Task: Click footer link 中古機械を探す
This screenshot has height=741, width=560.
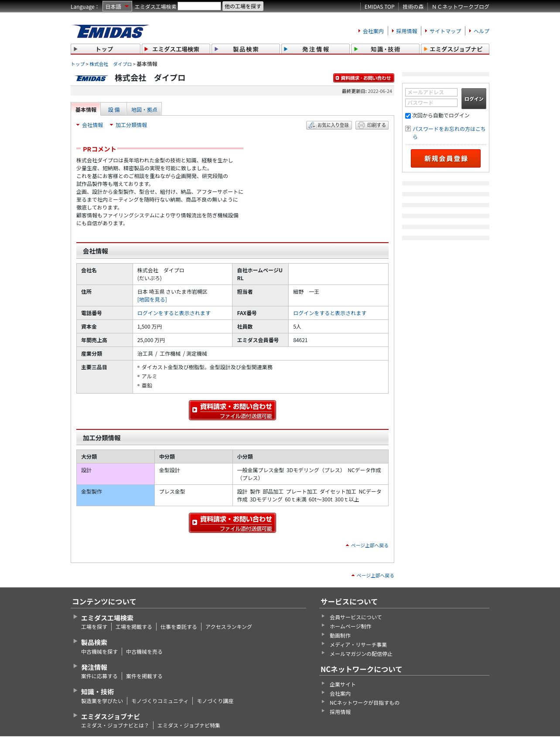Action: click(x=99, y=652)
